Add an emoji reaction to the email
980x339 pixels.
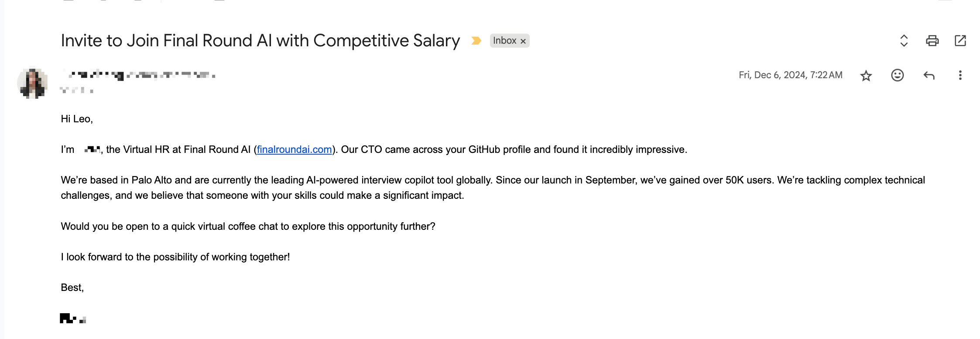897,75
